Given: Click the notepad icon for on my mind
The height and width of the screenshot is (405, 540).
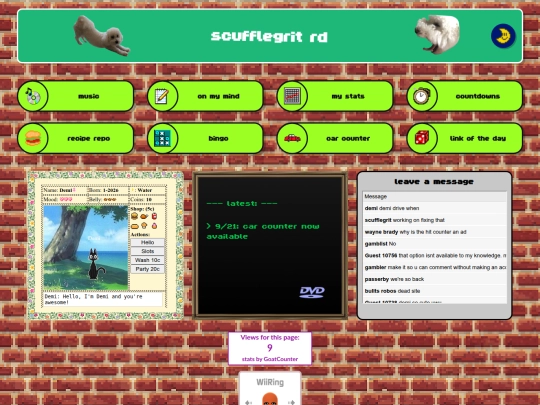Looking at the screenshot, I should tap(162, 96).
